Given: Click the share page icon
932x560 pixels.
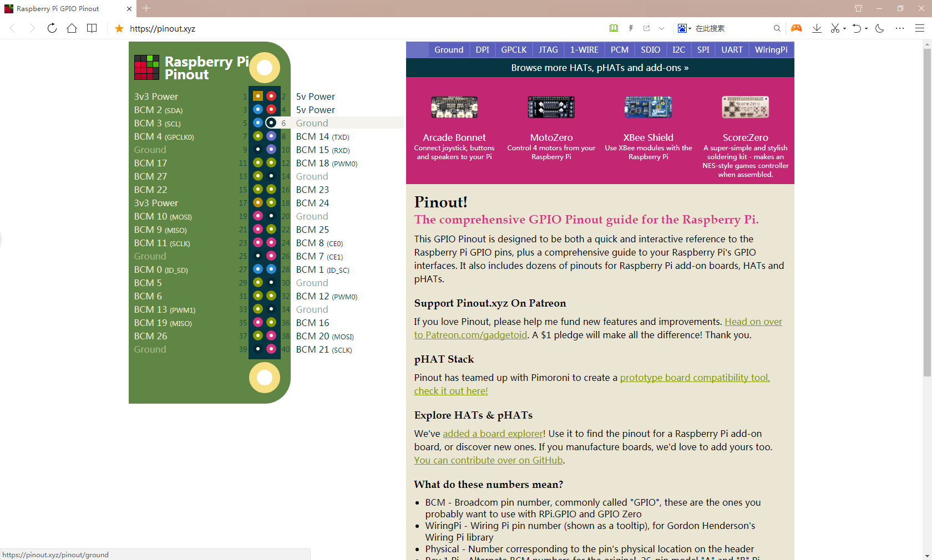Looking at the screenshot, I should point(647,28).
